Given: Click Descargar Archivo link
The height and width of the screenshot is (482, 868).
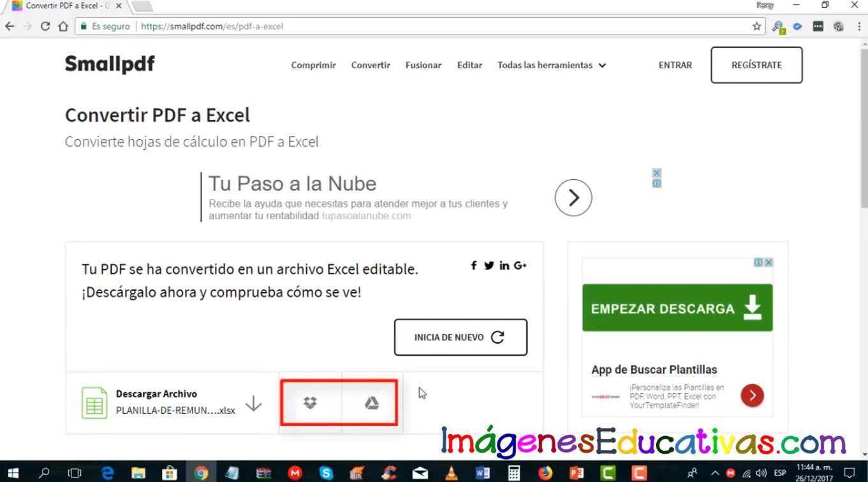Looking at the screenshot, I should [156, 394].
